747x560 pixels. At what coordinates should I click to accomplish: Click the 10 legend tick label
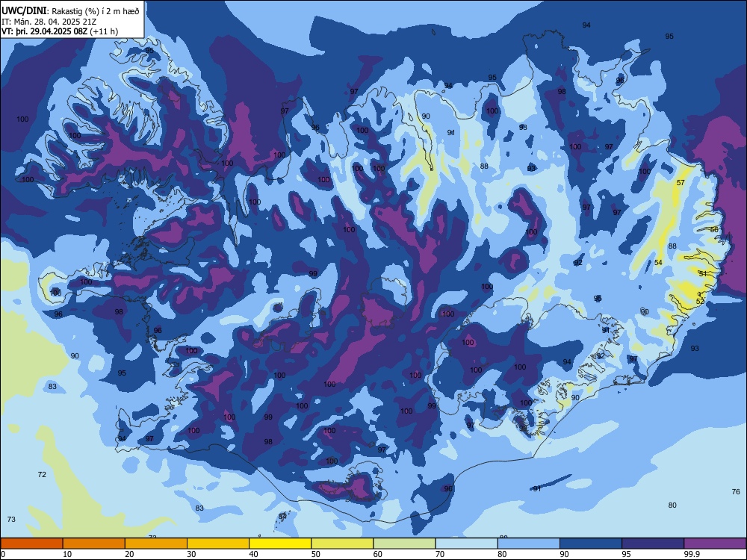click(x=67, y=554)
